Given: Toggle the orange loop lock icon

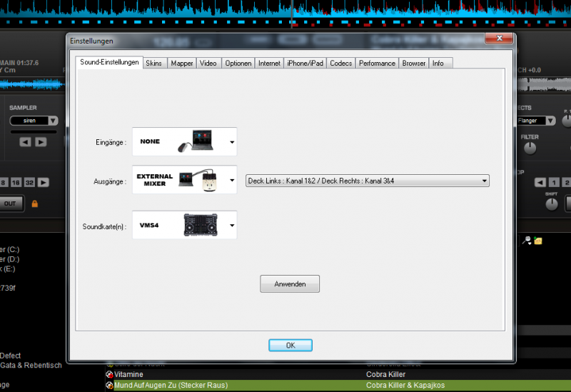Looking at the screenshot, I should coord(34,203).
